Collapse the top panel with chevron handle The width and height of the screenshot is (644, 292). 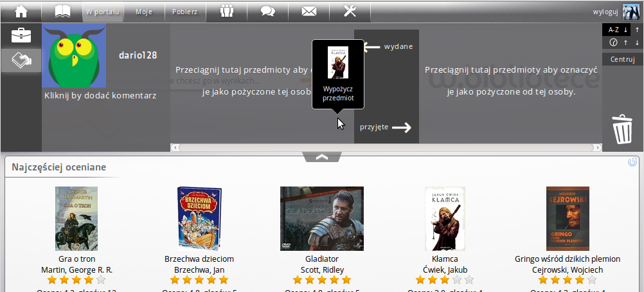[x=322, y=156]
